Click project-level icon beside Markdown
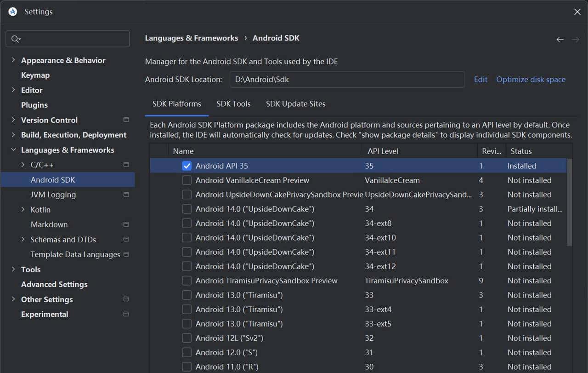This screenshot has width=588, height=373. click(x=126, y=224)
